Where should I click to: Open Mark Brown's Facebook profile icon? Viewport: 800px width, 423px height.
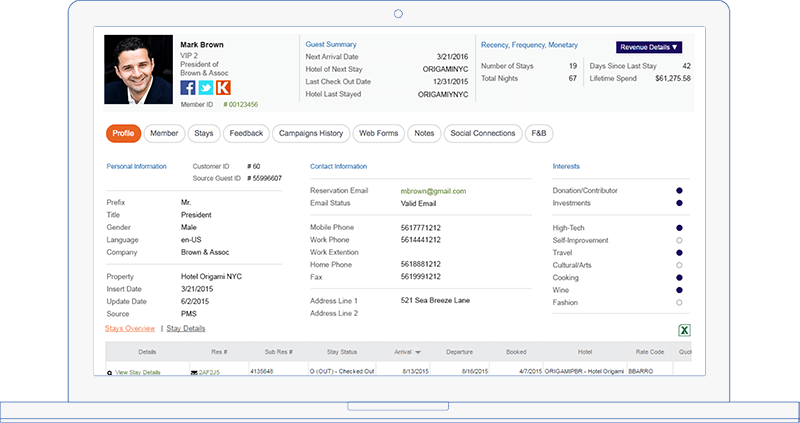click(x=188, y=87)
